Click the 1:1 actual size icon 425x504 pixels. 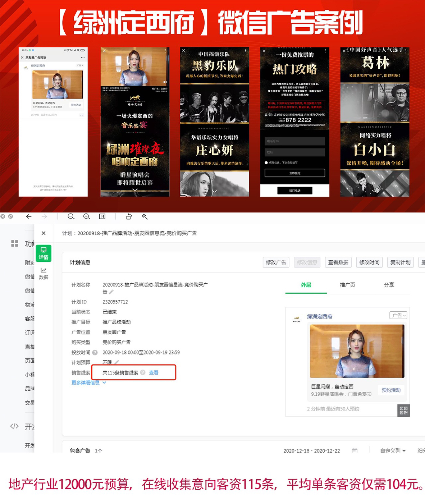click(x=102, y=216)
